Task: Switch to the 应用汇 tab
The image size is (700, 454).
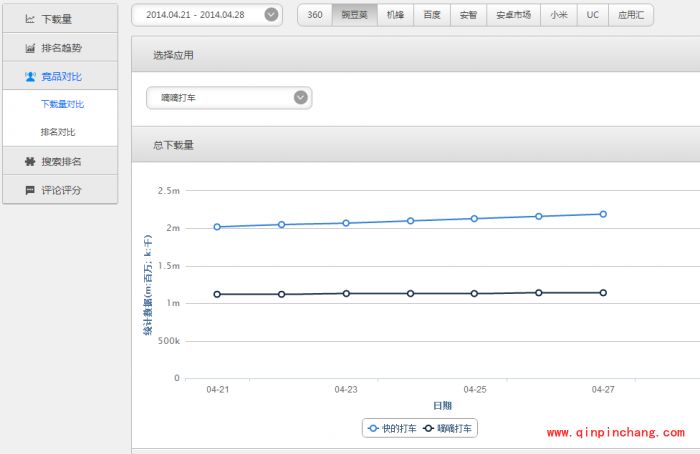Action: pos(631,15)
